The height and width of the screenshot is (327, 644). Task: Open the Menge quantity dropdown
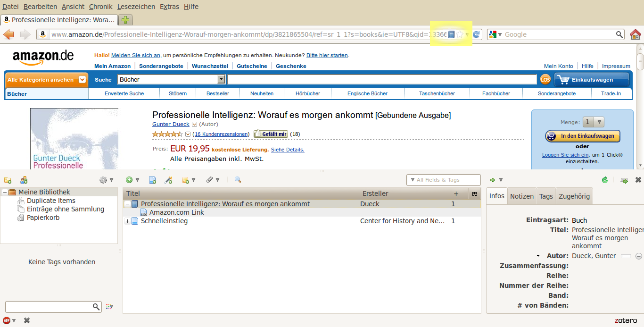tap(593, 122)
